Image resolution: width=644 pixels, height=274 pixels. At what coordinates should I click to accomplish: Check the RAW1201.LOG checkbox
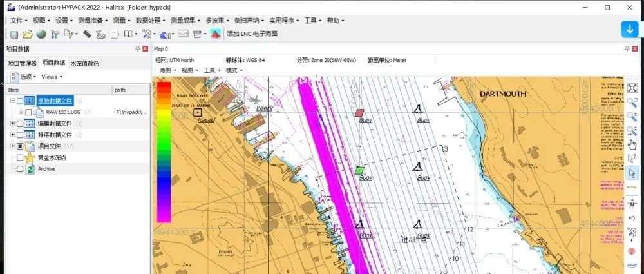[28, 112]
